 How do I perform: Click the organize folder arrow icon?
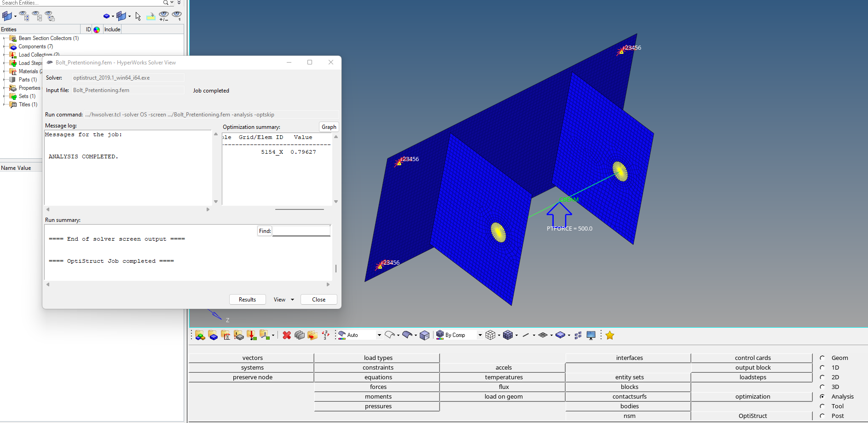pyautogui.click(x=312, y=335)
